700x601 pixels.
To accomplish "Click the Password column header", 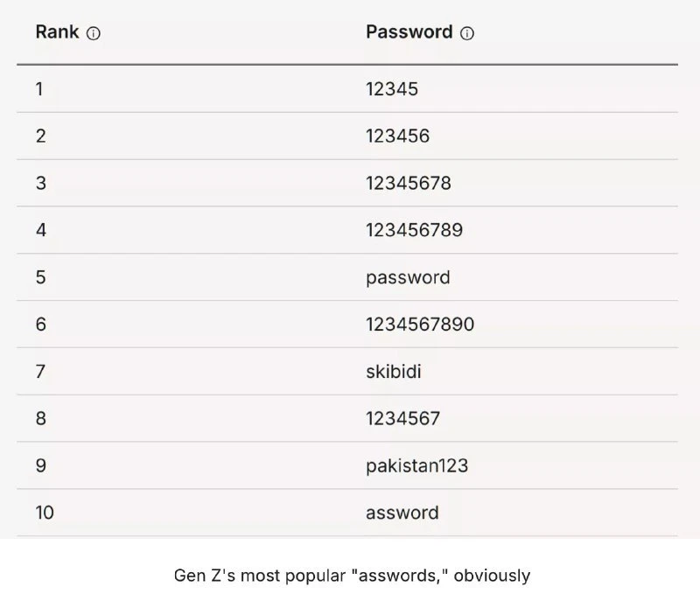I will pyautogui.click(x=409, y=32).
